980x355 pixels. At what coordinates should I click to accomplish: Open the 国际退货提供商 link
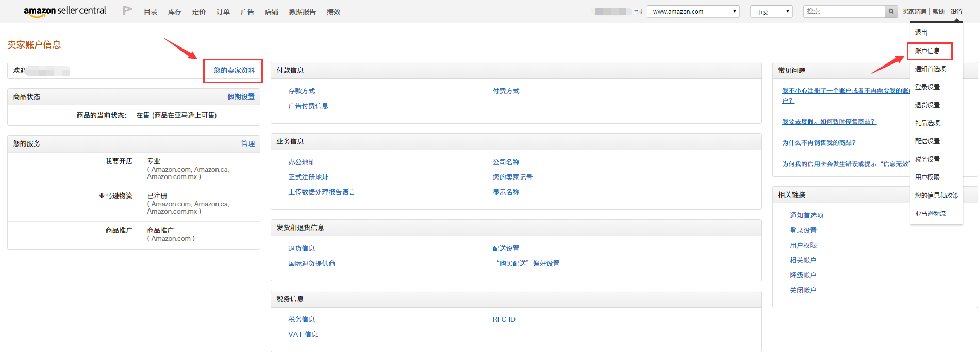[x=312, y=263]
